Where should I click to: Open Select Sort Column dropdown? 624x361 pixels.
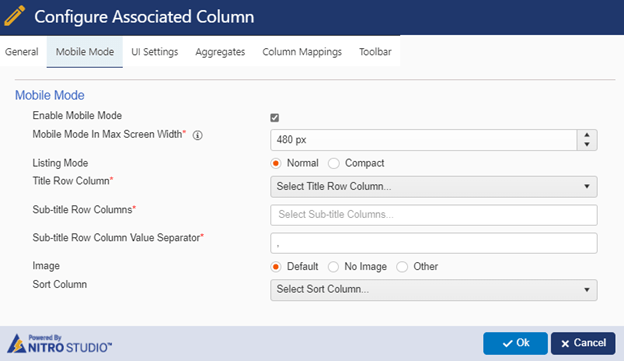434,290
